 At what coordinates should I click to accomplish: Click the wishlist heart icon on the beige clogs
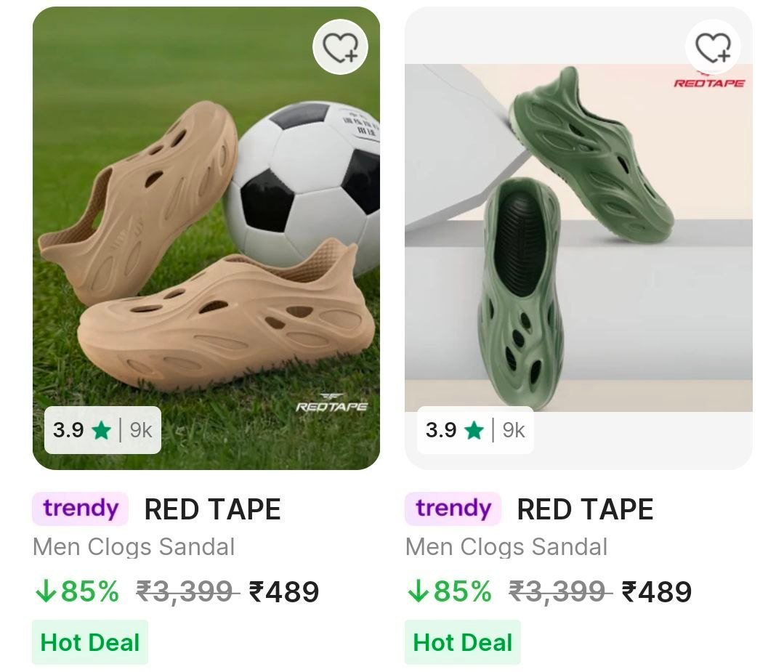(342, 46)
